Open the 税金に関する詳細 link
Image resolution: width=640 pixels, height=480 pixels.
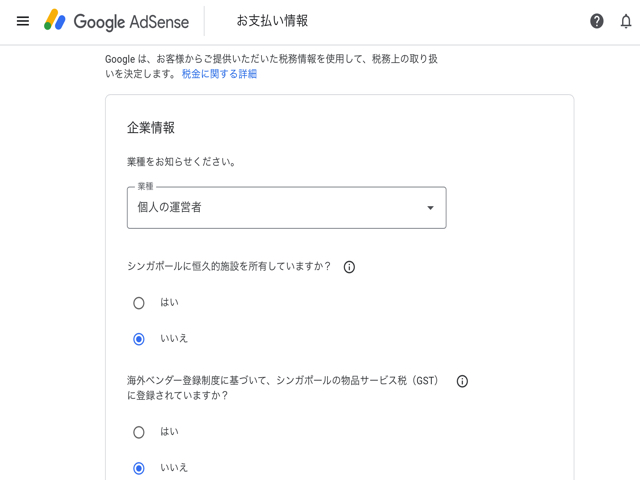pyautogui.click(x=219, y=74)
